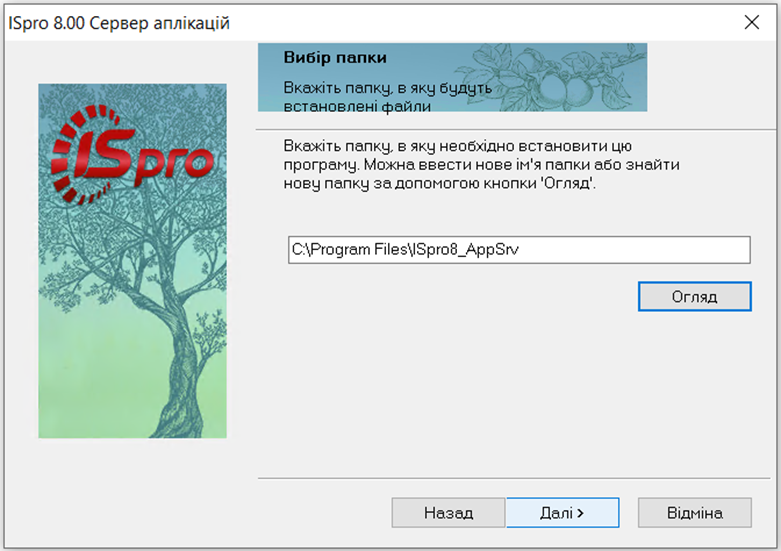Proceed with the 'Далі >' button
781x551 pixels.
562,513
